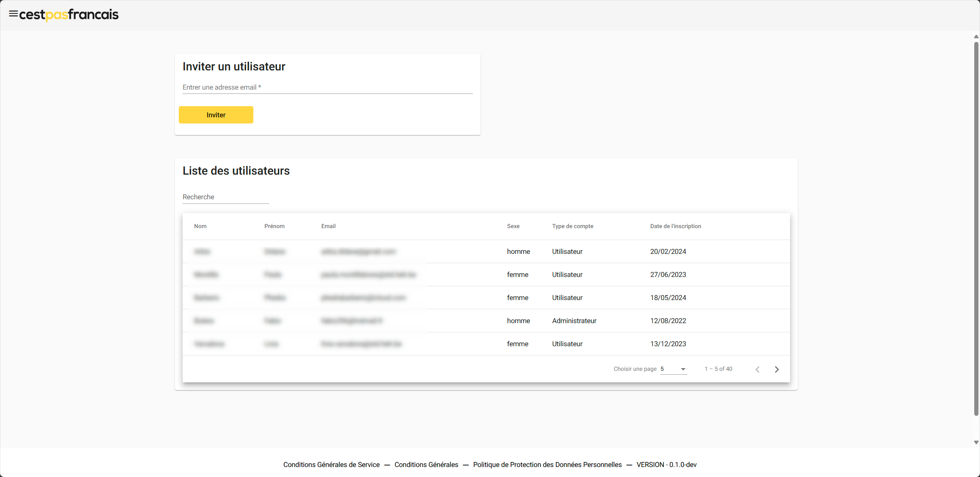The image size is (980, 477).
Task: Select the date 20/02/2024 cell
Action: tap(668, 252)
